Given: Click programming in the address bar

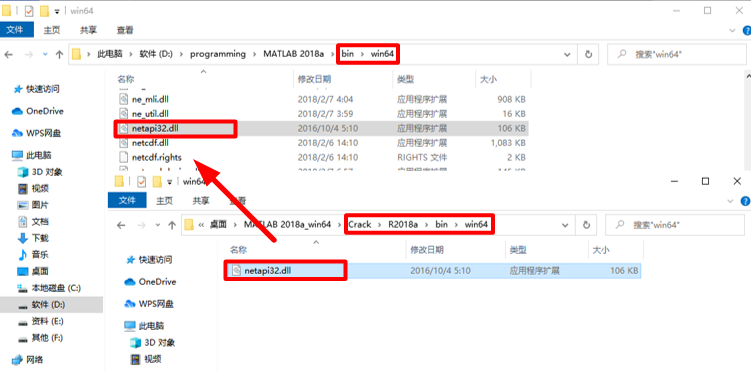Looking at the screenshot, I should 218,54.
